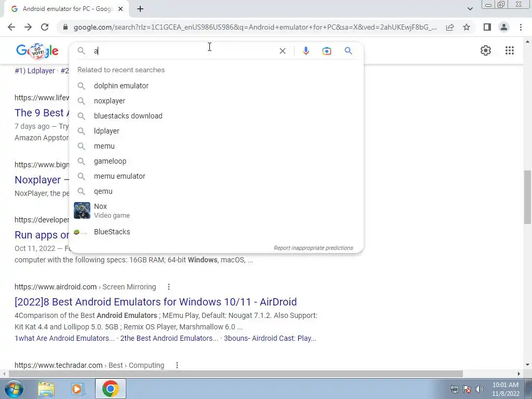The width and height of the screenshot is (532, 399).
Task: Click the Google Go Vote logo
Action: (x=37, y=51)
